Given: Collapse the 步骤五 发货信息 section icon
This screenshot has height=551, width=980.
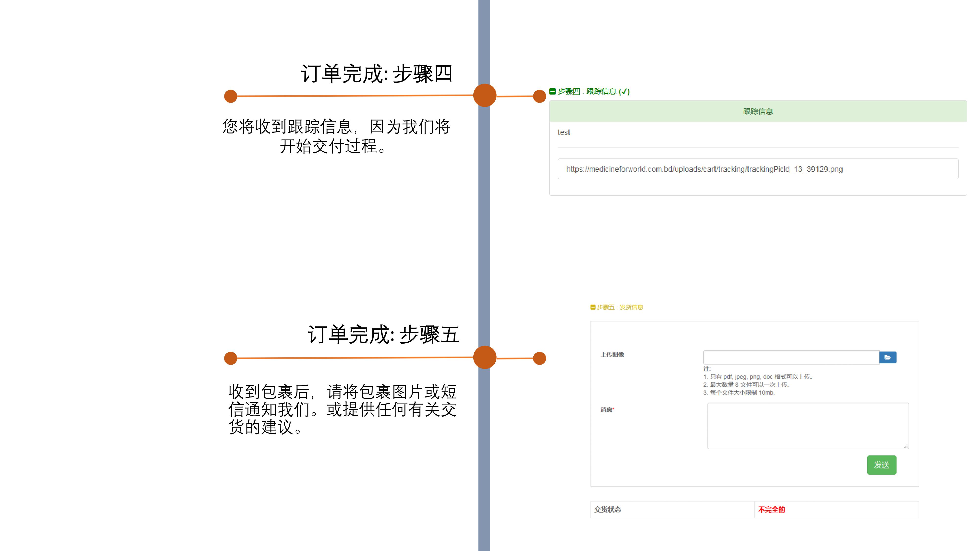Looking at the screenshot, I should click(x=593, y=307).
